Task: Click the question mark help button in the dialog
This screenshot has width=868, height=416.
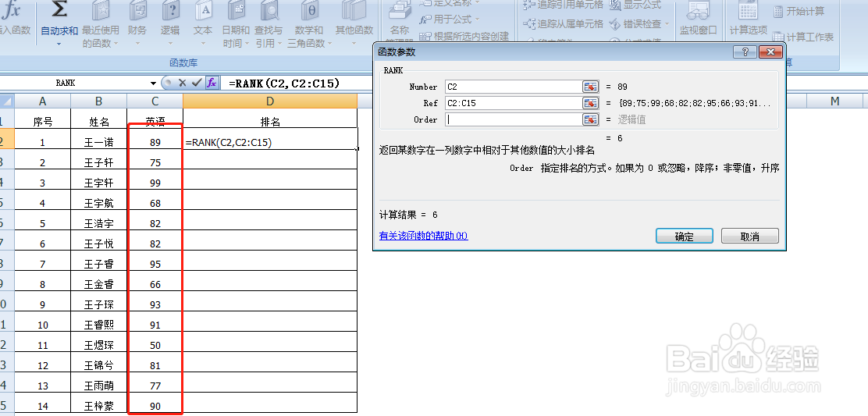Action: tap(745, 52)
